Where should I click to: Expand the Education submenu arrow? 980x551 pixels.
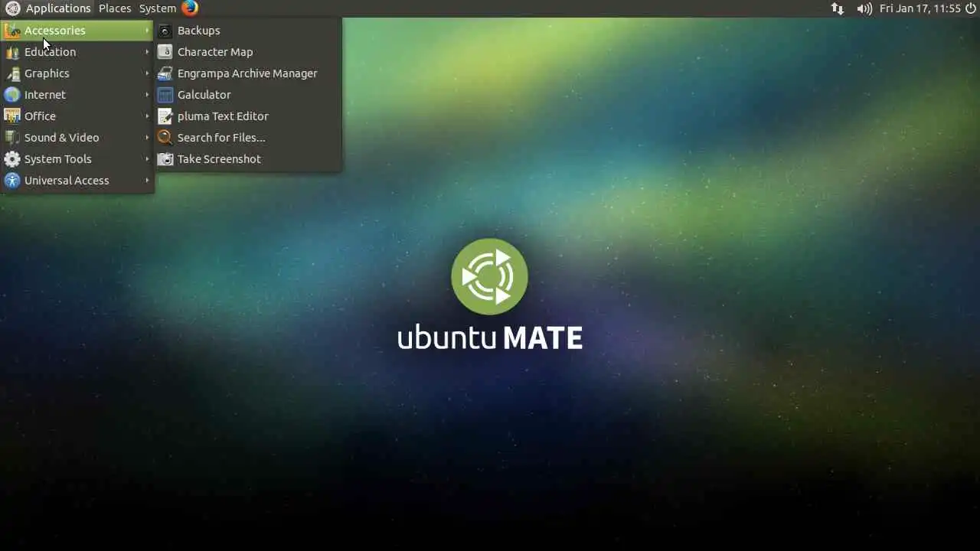tap(147, 52)
